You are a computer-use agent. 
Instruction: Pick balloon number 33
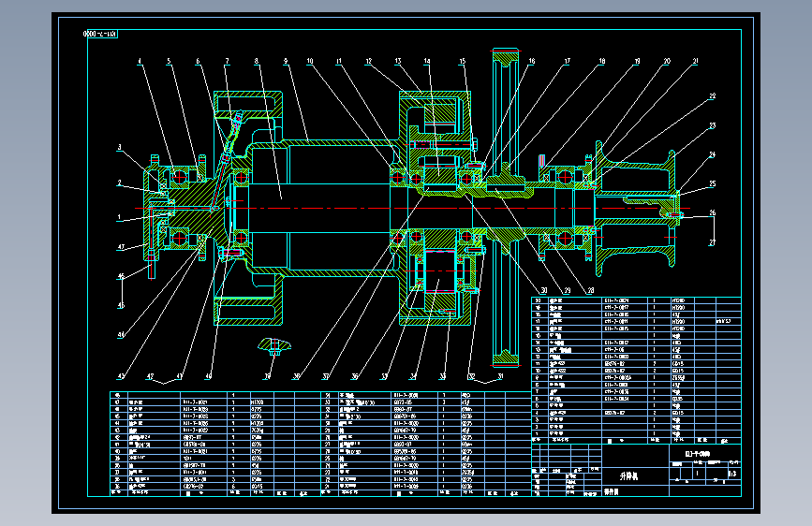click(x=443, y=376)
